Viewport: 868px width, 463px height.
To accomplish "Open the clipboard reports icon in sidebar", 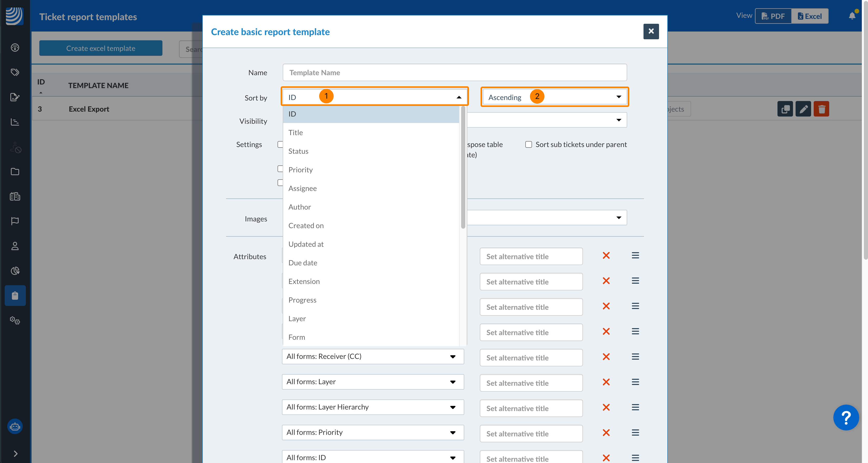I will [x=15, y=295].
